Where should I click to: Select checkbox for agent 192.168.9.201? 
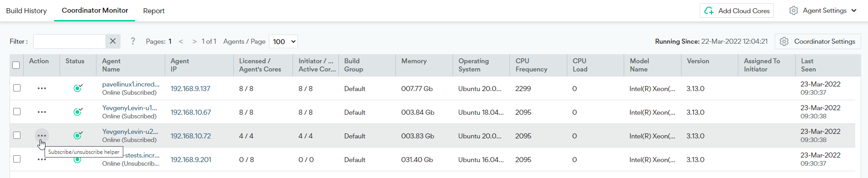[17, 159]
